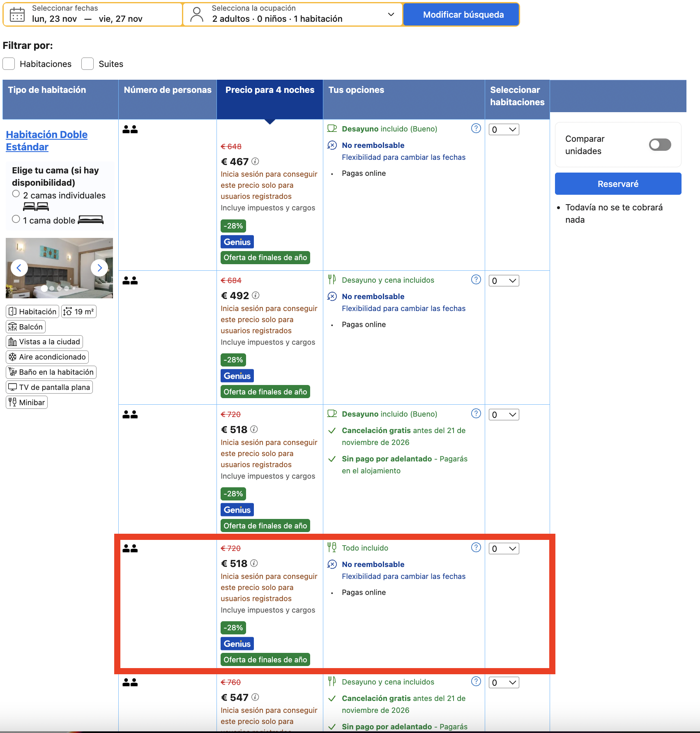Click the Aire acondicionado amenity tag
The height and width of the screenshot is (733, 700).
click(x=47, y=357)
